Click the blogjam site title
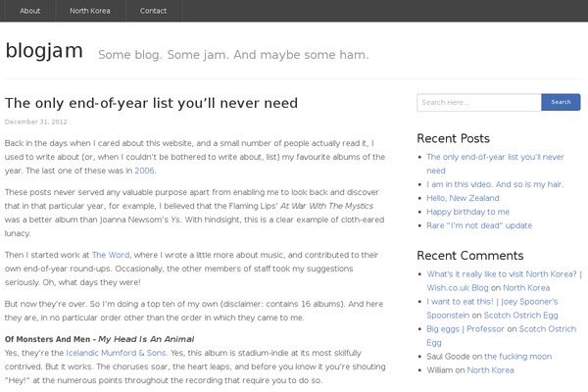The image size is (588, 392). coord(44,50)
